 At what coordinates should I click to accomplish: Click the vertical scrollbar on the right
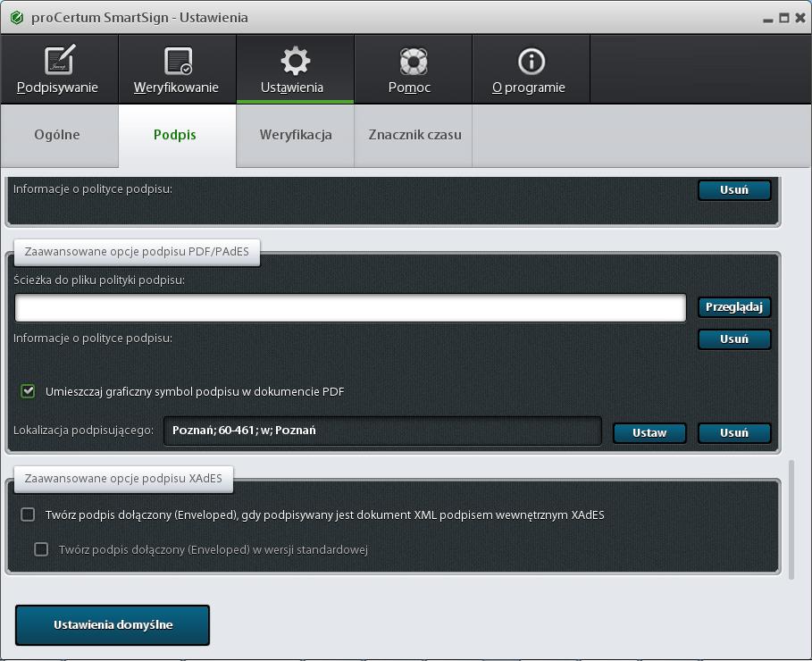791,518
